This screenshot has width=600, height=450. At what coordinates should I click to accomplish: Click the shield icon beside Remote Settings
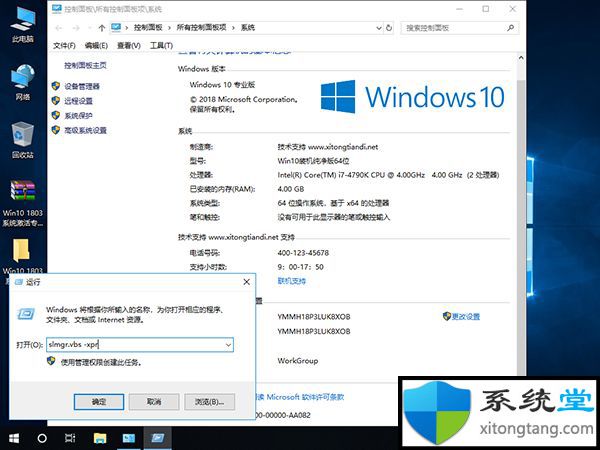pyautogui.click(x=56, y=101)
